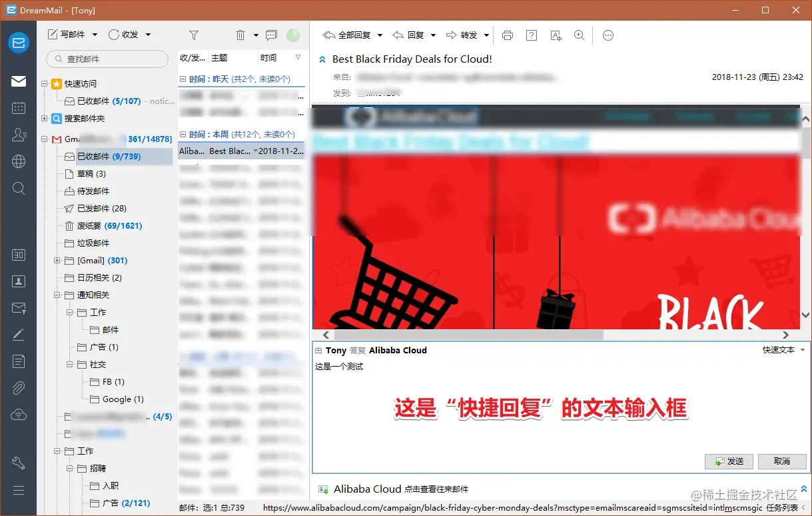
Task: Collapse the 快速访问 tree node
Action: click(x=45, y=84)
